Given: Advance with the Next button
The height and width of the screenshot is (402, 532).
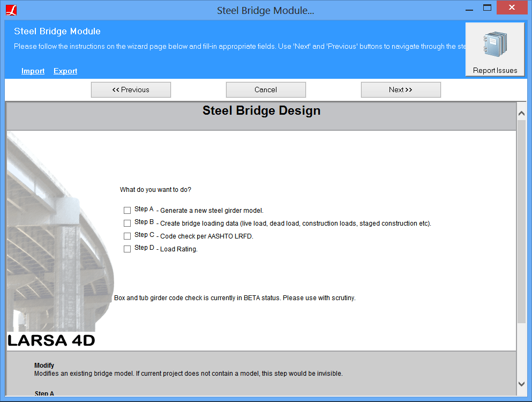Looking at the screenshot, I should (x=401, y=90).
